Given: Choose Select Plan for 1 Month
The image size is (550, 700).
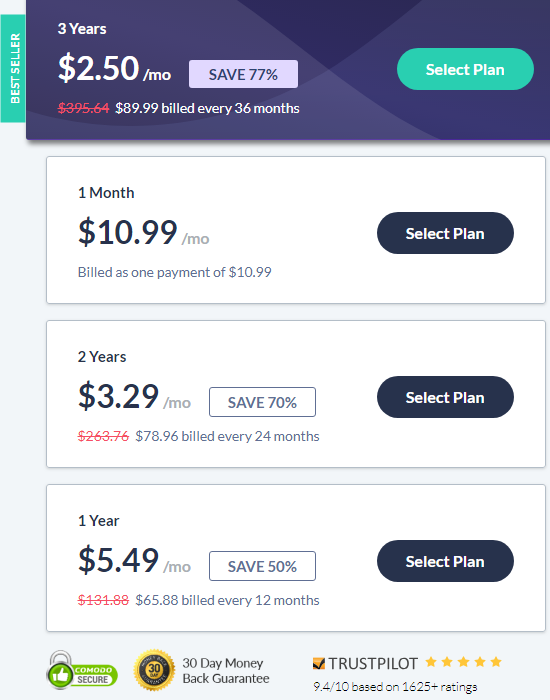Looking at the screenshot, I should 445,233.
